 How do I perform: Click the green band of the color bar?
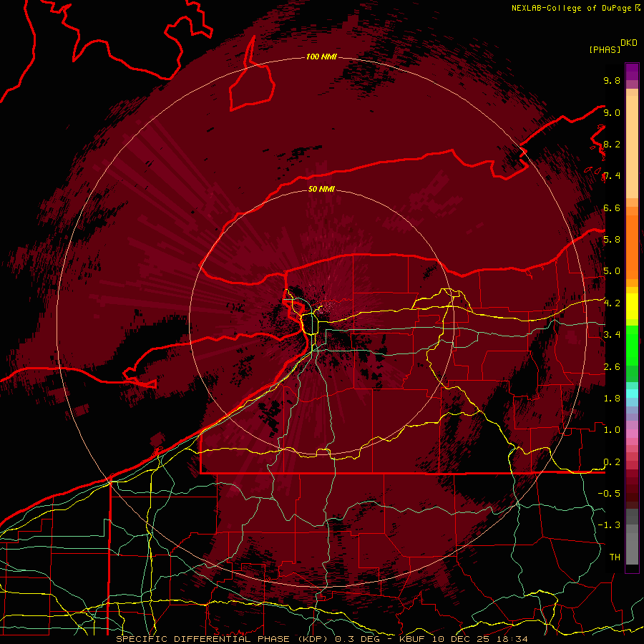tap(632, 353)
